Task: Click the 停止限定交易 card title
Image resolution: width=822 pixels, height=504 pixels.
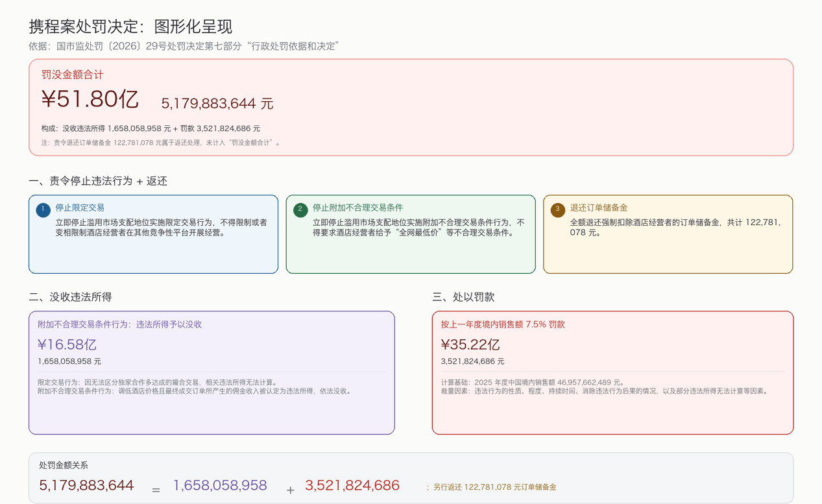Action: click(x=80, y=208)
